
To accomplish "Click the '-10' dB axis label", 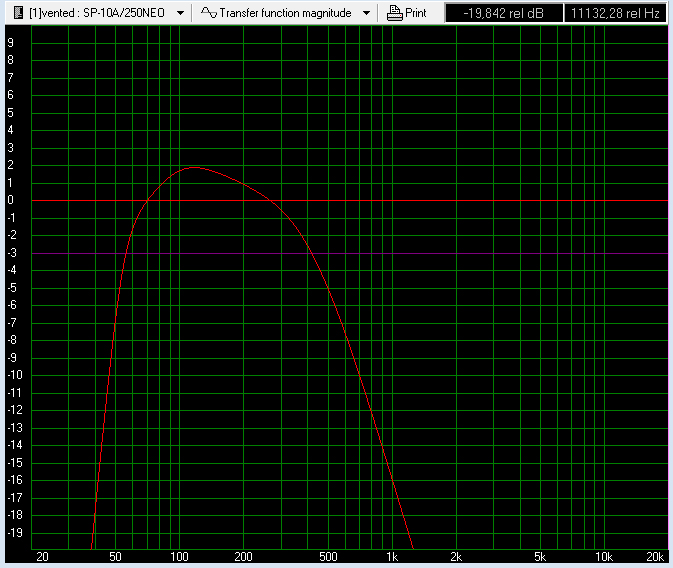I will point(15,375).
